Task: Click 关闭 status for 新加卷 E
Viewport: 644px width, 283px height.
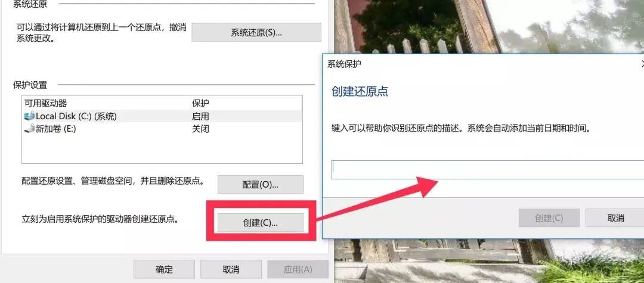Action: pos(200,129)
